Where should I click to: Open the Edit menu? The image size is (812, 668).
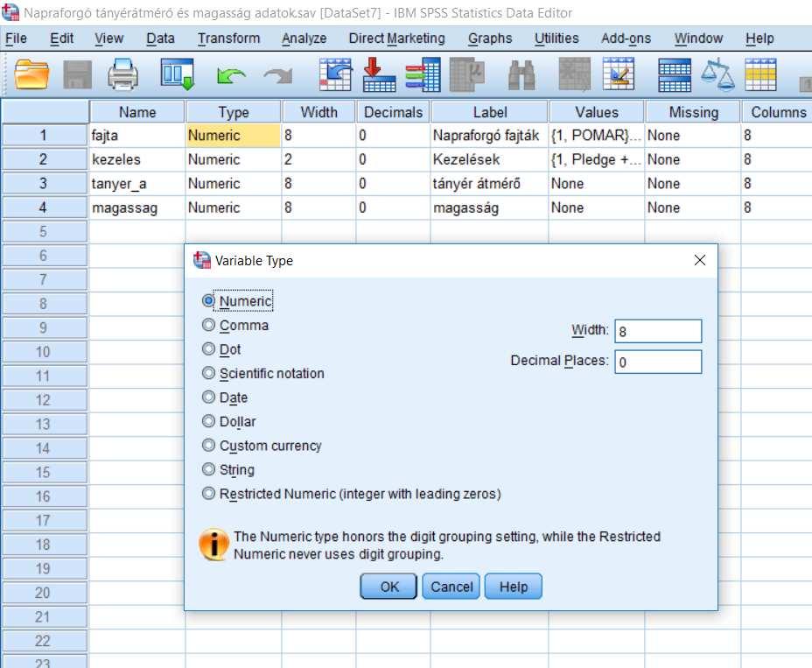pyautogui.click(x=61, y=39)
